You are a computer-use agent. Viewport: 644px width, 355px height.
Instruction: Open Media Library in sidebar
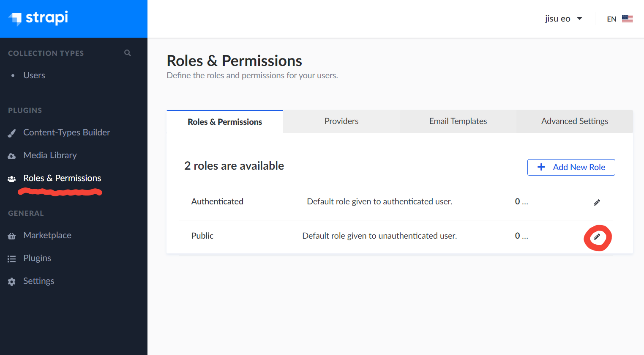[x=50, y=155]
